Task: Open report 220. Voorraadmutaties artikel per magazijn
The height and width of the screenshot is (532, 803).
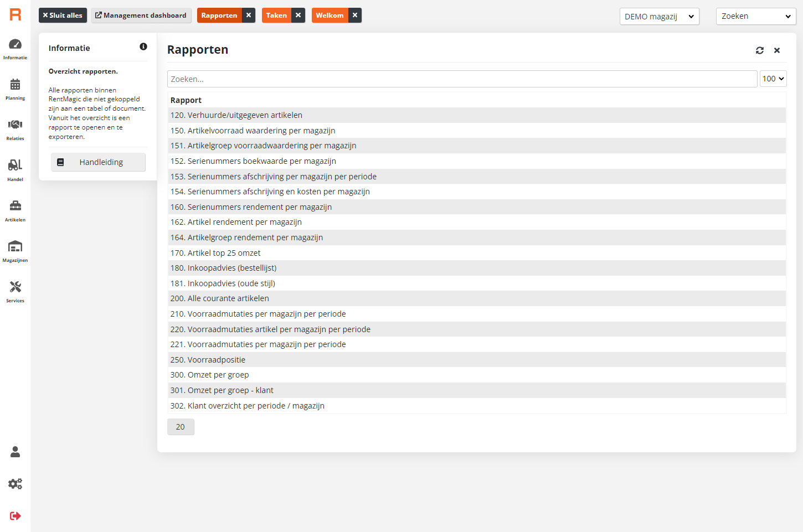Action: click(477, 329)
